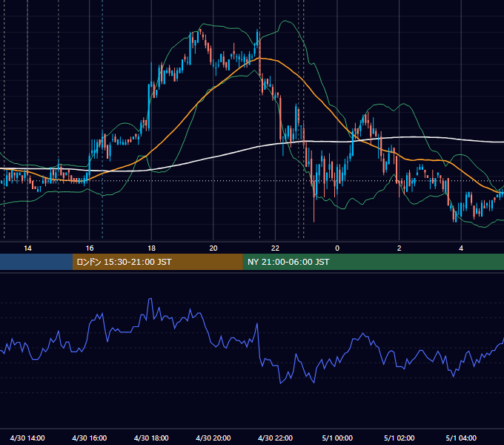Click the NY 21:00-06:00 JST session bar
This screenshot has height=445, width=504.
tap(373, 262)
